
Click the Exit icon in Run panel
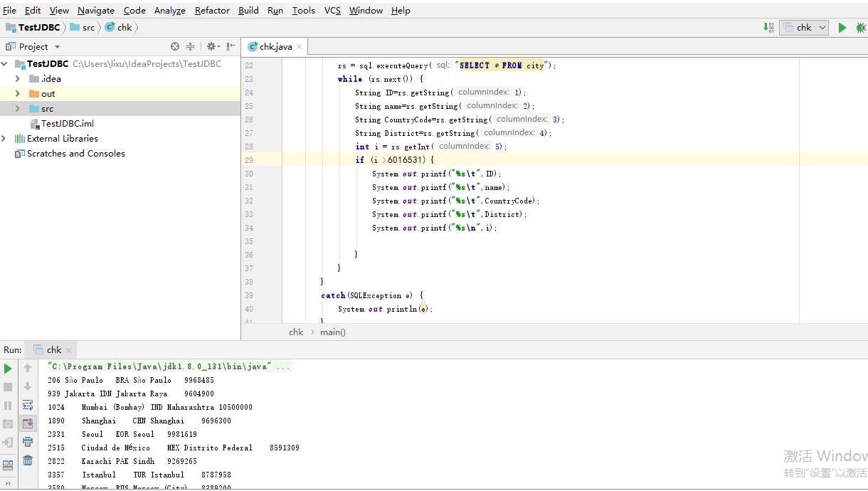[x=8, y=443]
